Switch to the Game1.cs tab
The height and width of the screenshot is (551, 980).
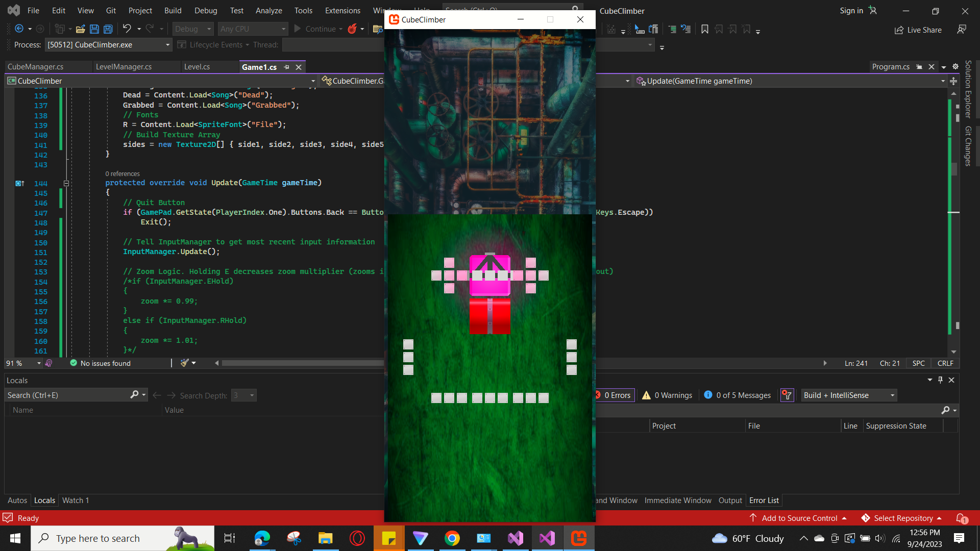coord(259,67)
